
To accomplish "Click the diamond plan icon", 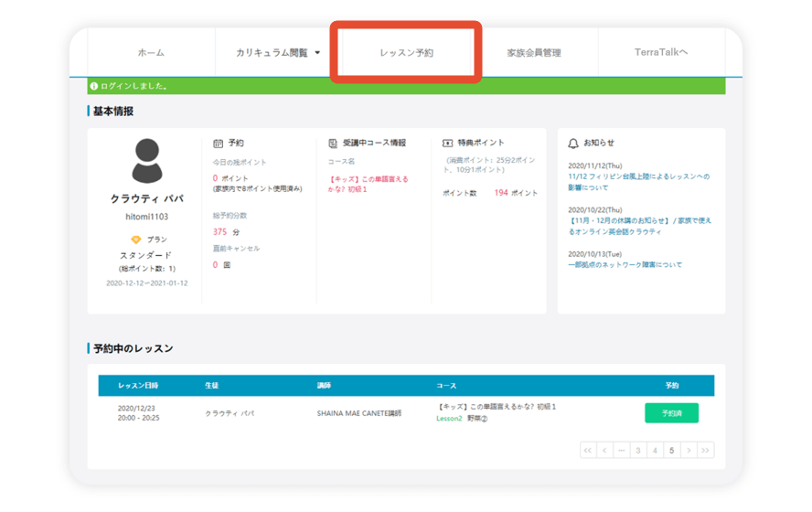I will point(136,240).
